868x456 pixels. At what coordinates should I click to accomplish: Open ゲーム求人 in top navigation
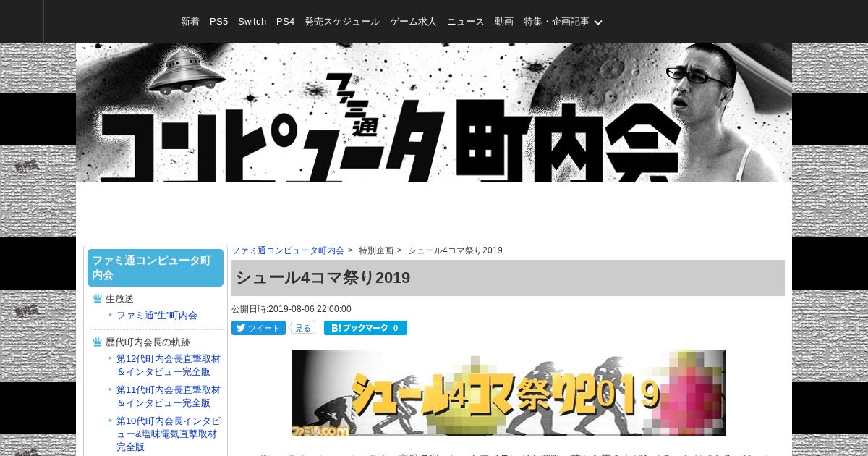[413, 22]
